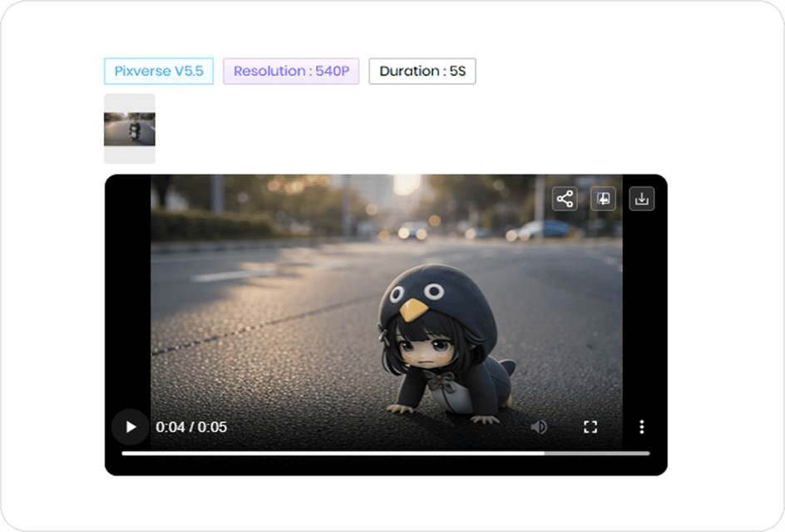The image size is (785, 532).
Task: Click the Pixverse V5.5 model tag
Action: [159, 71]
